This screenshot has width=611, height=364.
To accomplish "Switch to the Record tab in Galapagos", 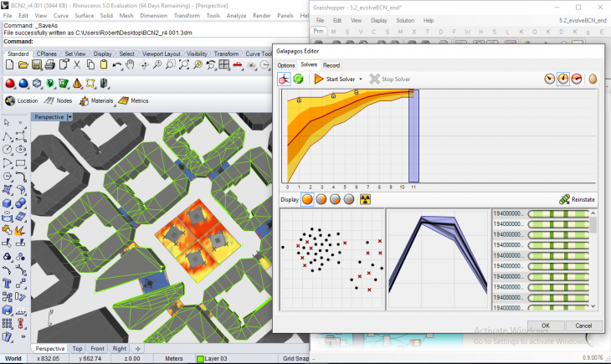I will click(x=331, y=64).
